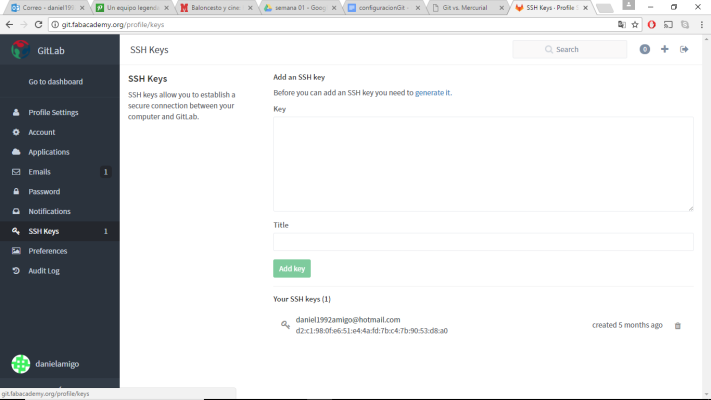Viewport: 711px width, 400px height.
Task: Close the Git vs. Mercurial tab
Action: (x=502, y=8)
